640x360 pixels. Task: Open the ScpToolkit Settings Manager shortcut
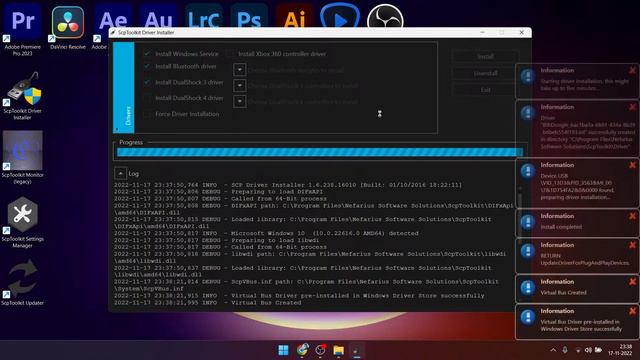pyautogui.click(x=22, y=222)
